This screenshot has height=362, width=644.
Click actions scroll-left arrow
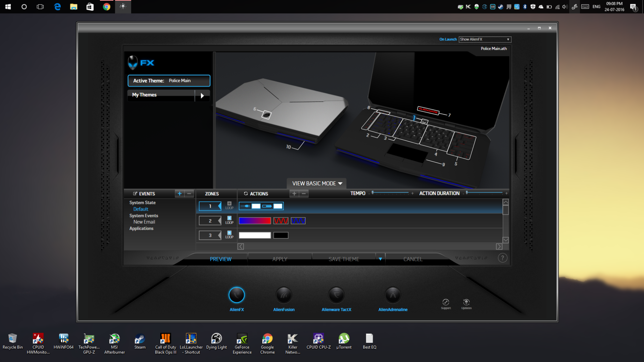pyautogui.click(x=240, y=246)
